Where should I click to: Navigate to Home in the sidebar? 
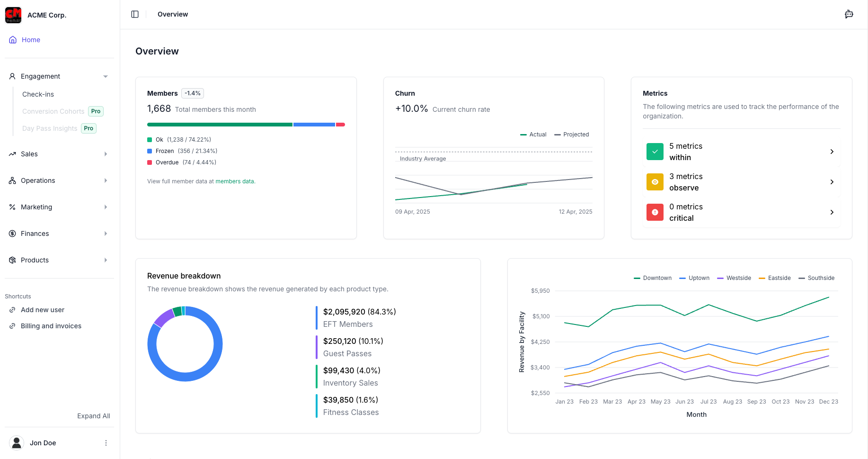(31, 40)
